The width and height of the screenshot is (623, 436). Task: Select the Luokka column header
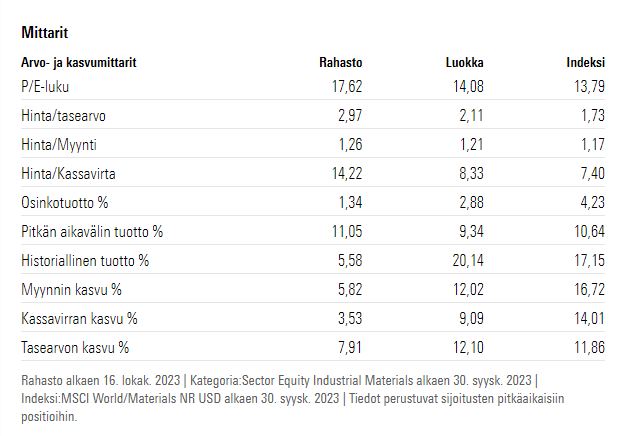click(464, 62)
